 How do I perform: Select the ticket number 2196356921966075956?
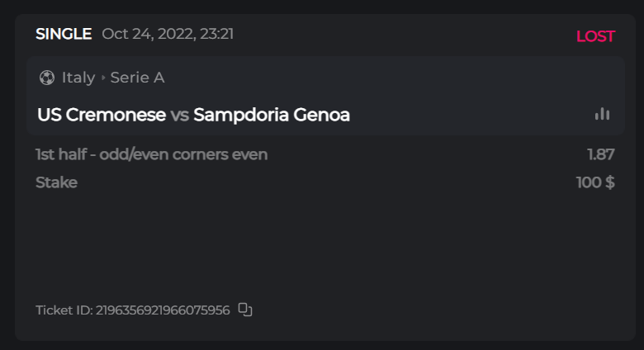[x=163, y=310]
